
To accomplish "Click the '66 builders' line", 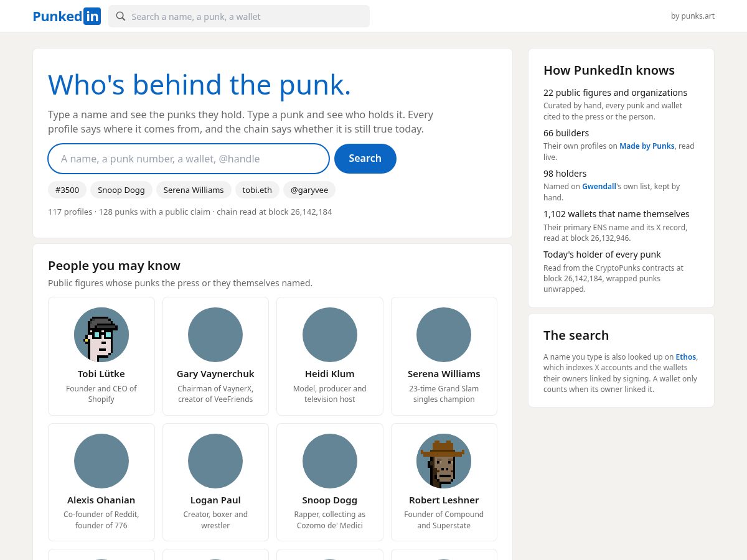I will click(566, 133).
